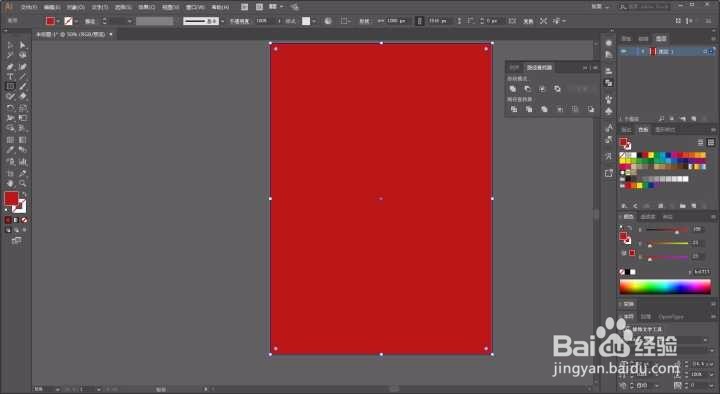
Task: Open fill color dropdown in control bar
Action: [x=58, y=21]
